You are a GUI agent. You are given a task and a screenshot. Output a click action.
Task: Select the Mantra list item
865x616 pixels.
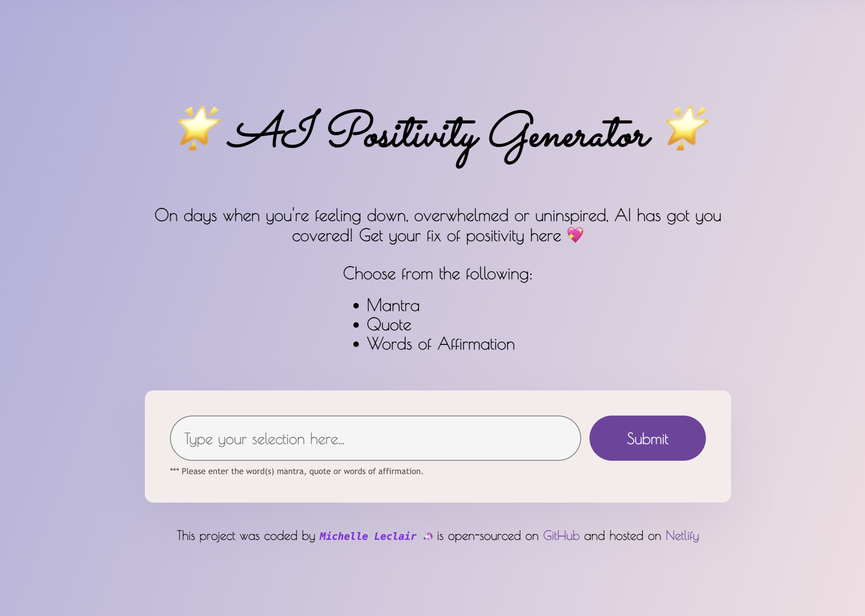point(393,306)
